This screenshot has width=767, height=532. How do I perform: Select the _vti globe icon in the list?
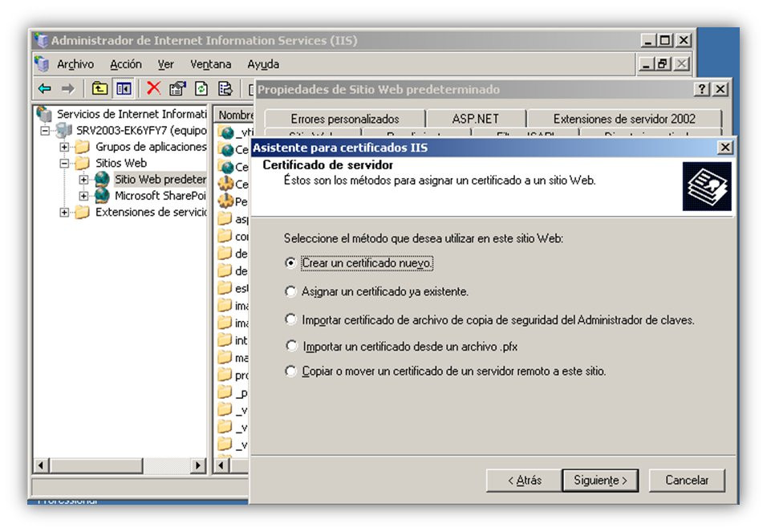pyautogui.click(x=225, y=132)
